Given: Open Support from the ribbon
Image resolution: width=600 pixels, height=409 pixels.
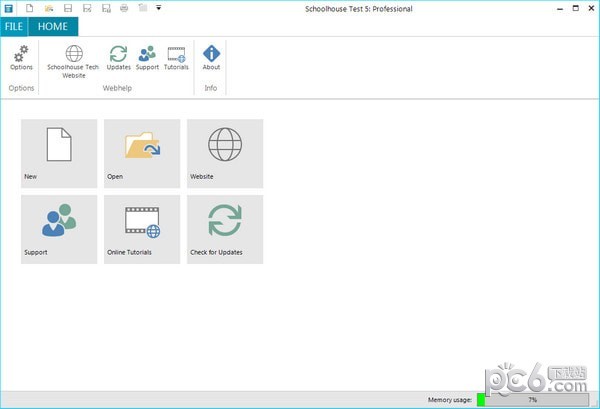Looking at the screenshot, I should (147, 56).
